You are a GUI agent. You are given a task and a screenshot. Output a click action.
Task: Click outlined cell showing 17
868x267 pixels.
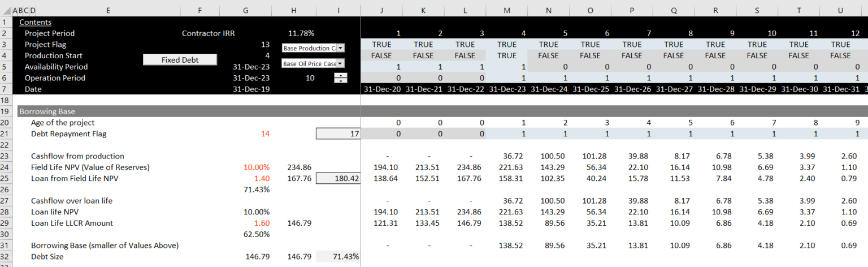[337, 133]
